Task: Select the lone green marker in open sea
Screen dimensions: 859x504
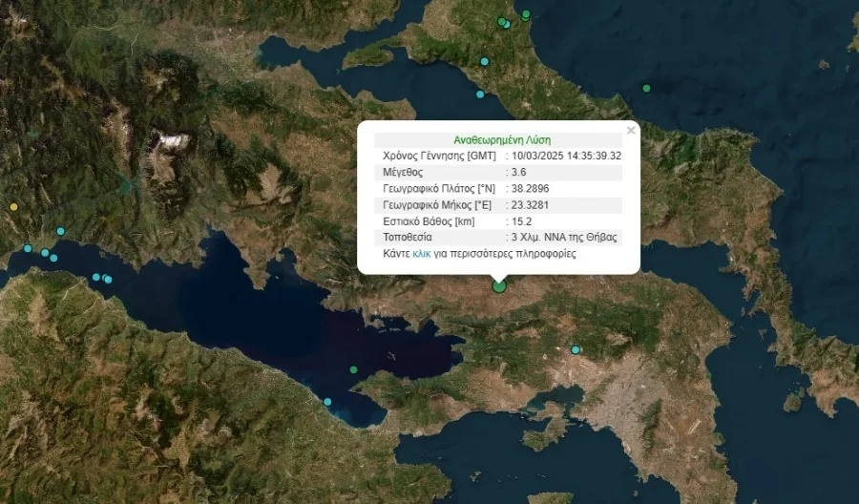Action: point(646,88)
